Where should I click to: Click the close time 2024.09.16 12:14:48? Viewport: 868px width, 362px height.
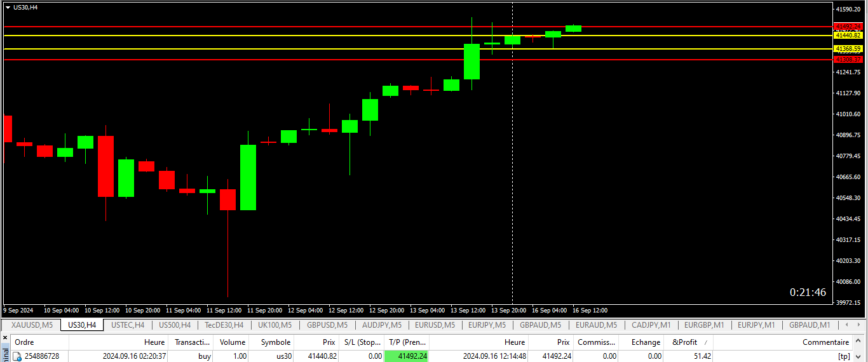(494, 356)
